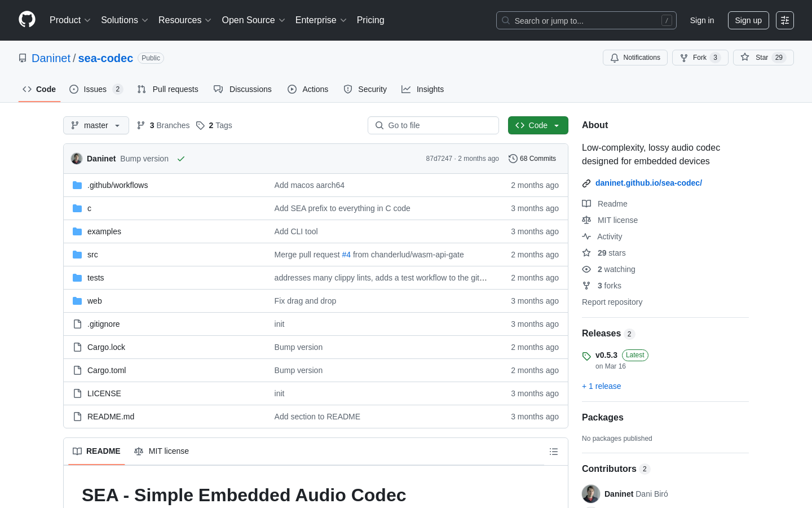Click the Notifications bell button
This screenshot has height=508, width=812.
[635, 58]
